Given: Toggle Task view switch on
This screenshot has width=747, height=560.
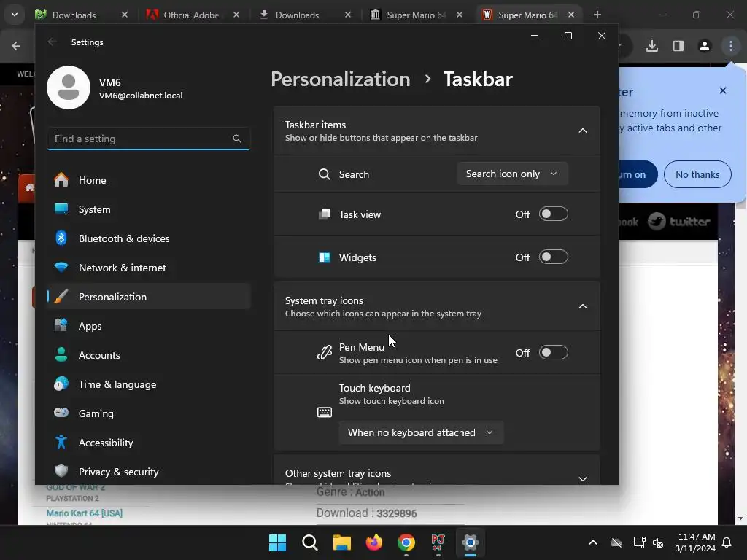Looking at the screenshot, I should point(553,214).
